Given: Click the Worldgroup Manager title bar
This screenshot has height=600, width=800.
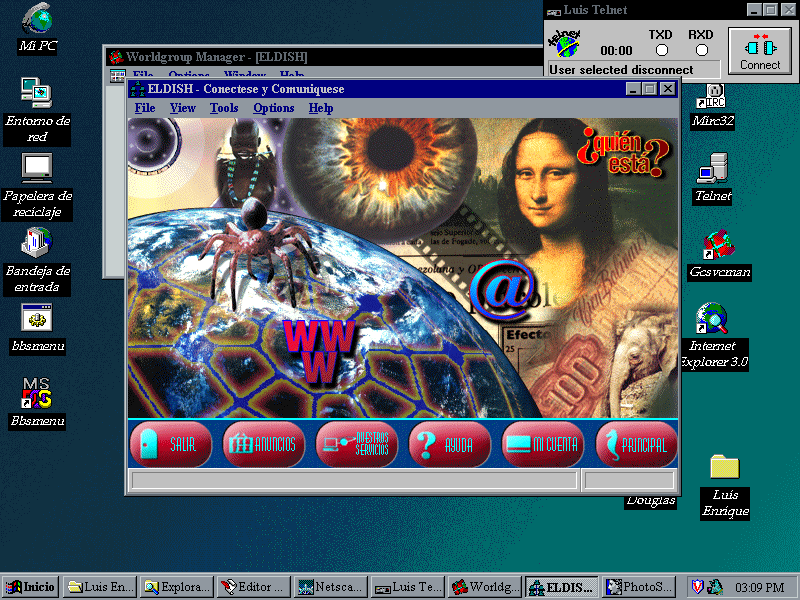Looking at the screenshot, I should coord(324,57).
